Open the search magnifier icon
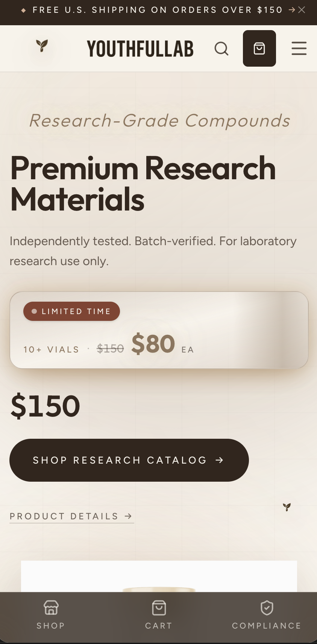The height and width of the screenshot is (644, 317). click(221, 49)
